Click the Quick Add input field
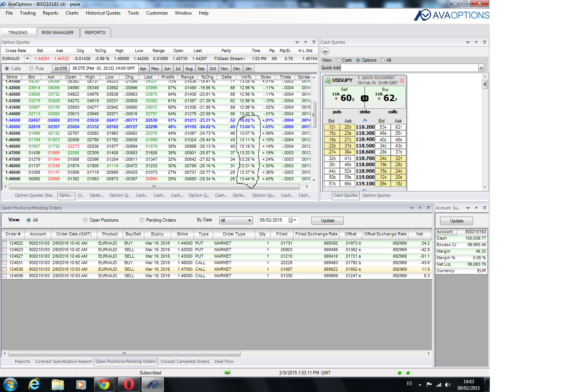This screenshot has width=574, height=392. point(409,68)
